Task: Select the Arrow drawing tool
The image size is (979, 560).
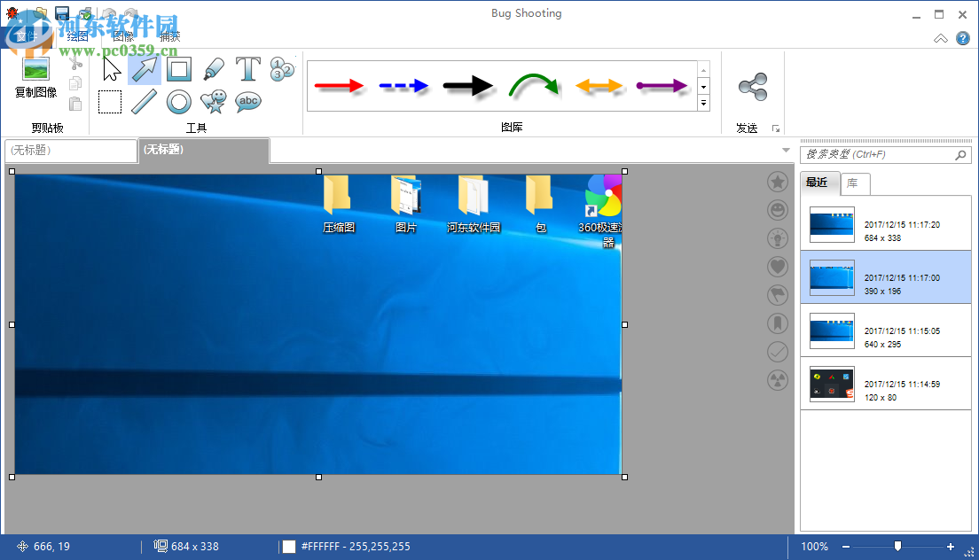Action: point(145,69)
